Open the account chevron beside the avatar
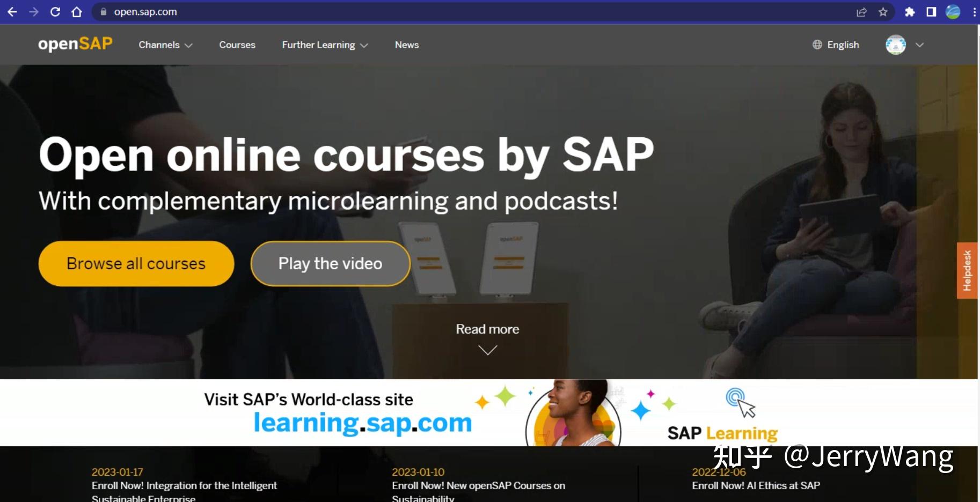 919,45
